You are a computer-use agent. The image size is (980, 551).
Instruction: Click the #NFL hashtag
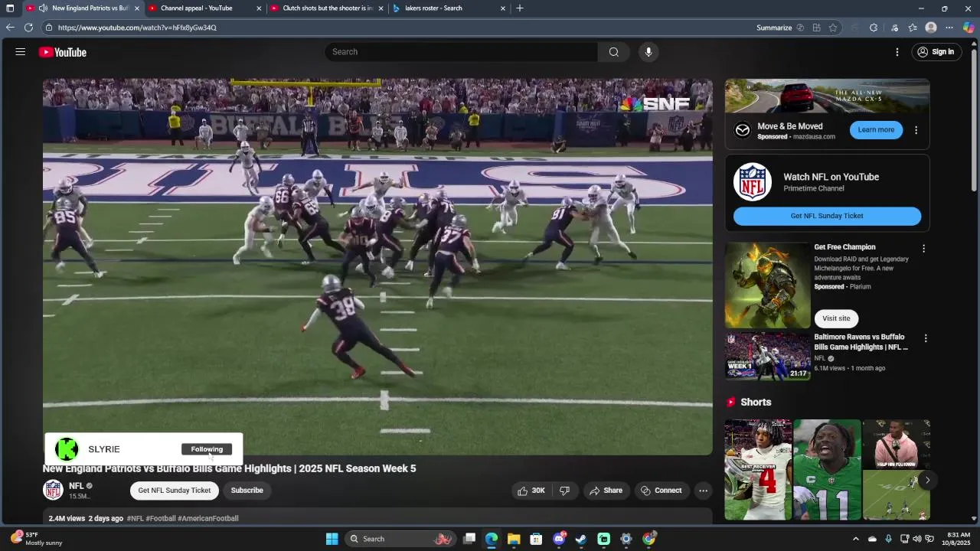(135, 518)
